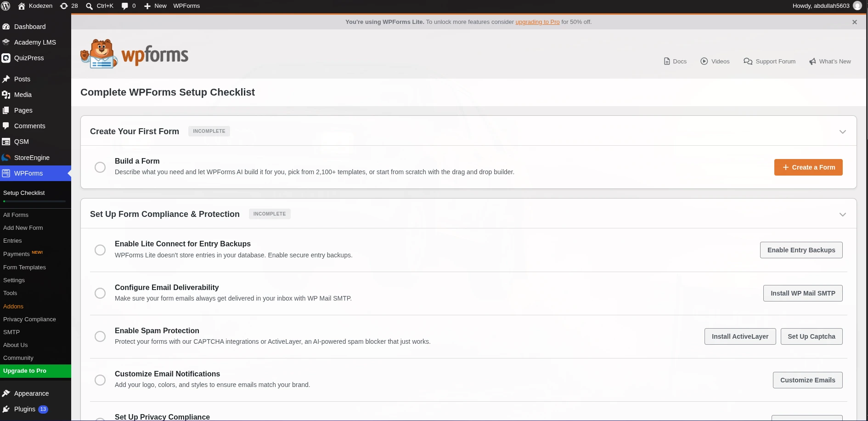The width and height of the screenshot is (868, 421).
Task: Mark Build a Form step circle
Action: (100, 167)
